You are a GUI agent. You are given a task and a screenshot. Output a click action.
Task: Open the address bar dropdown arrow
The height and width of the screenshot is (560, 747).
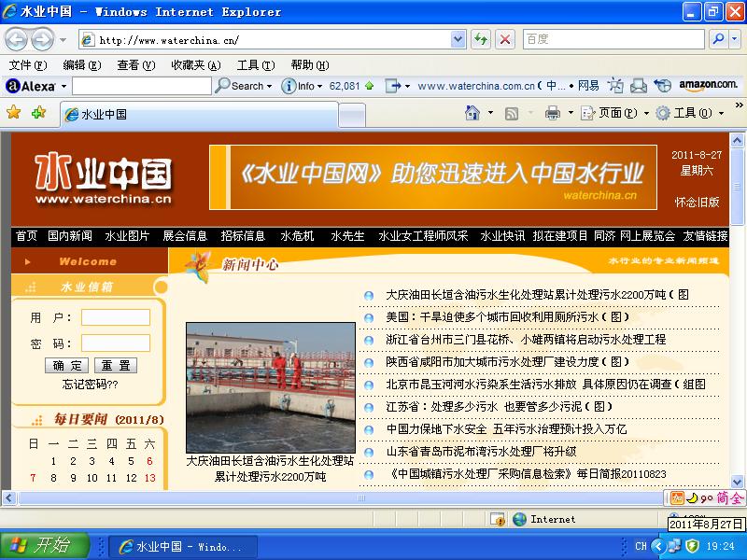tap(458, 39)
